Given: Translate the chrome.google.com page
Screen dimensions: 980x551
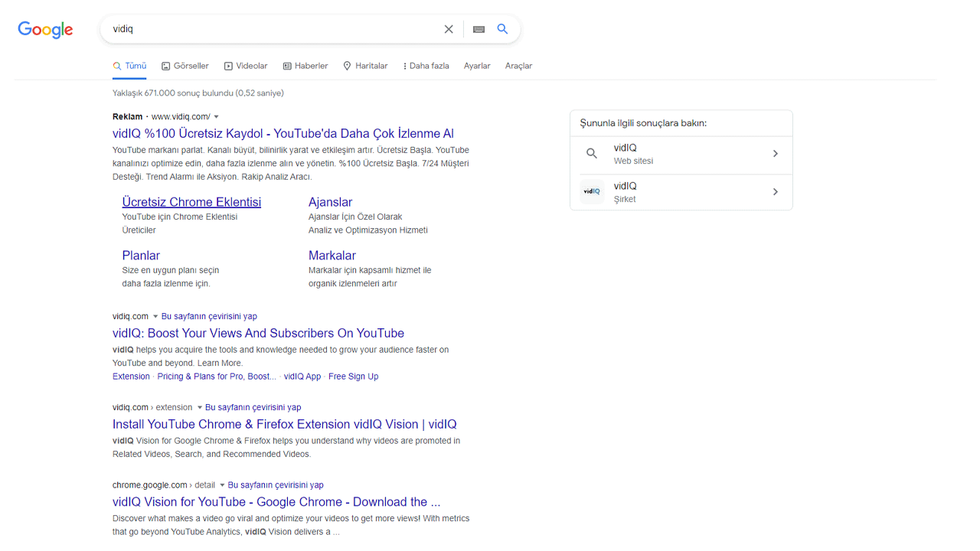Looking at the screenshot, I should 276,485.
